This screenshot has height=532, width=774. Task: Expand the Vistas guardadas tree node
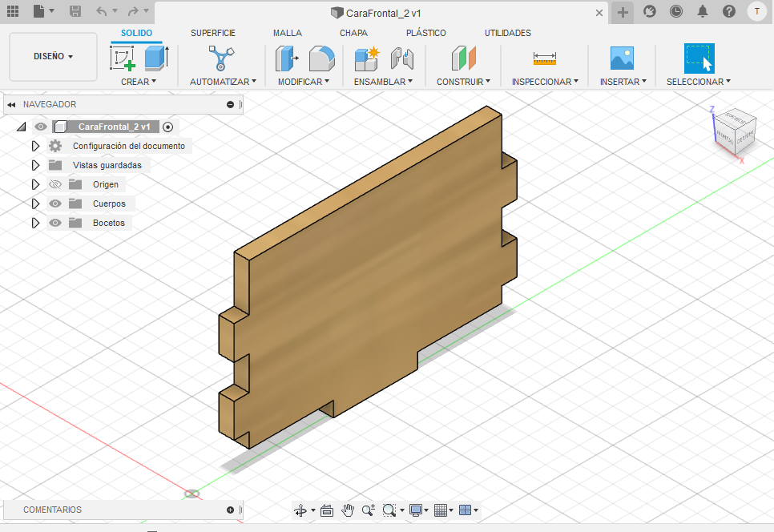click(35, 165)
